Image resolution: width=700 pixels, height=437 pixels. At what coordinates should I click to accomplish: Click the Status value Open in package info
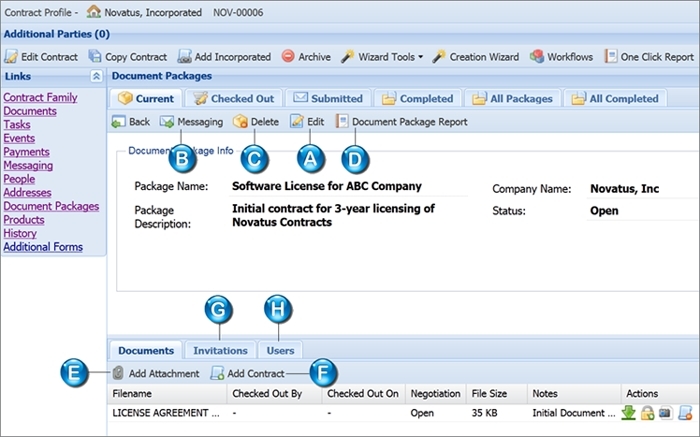604,211
